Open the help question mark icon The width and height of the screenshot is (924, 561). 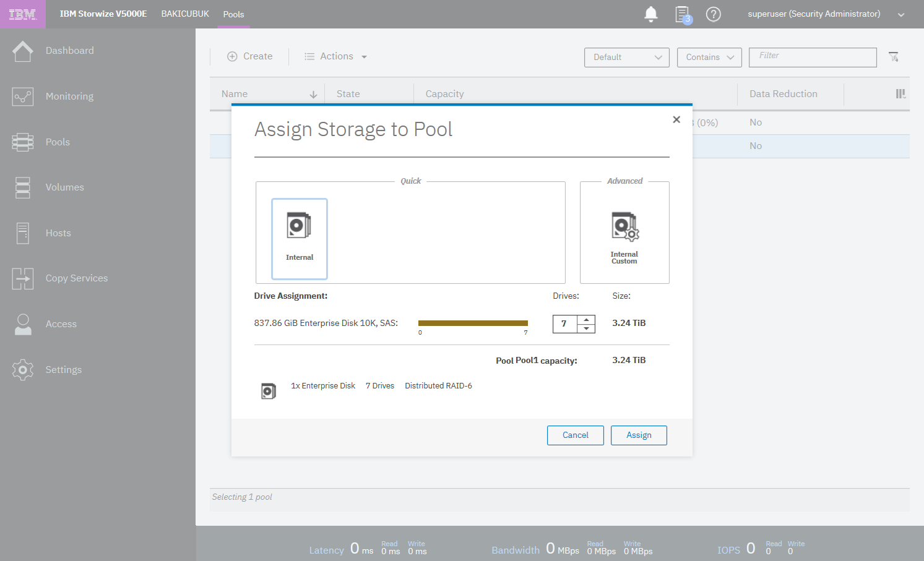point(713,14)
